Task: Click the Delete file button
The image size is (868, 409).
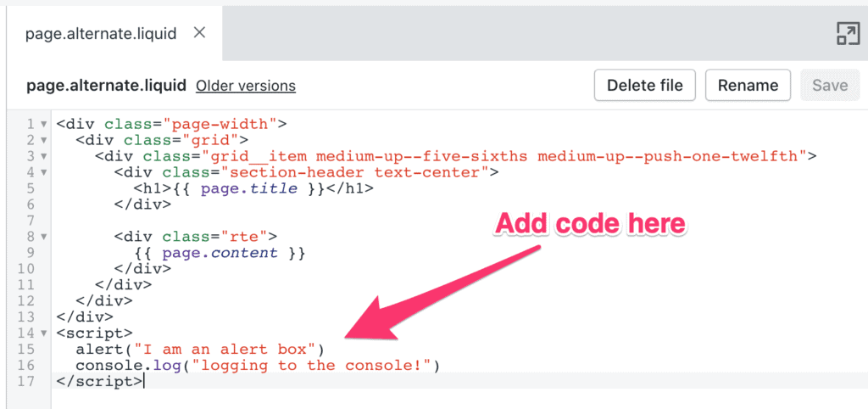Action: [645, 86]
